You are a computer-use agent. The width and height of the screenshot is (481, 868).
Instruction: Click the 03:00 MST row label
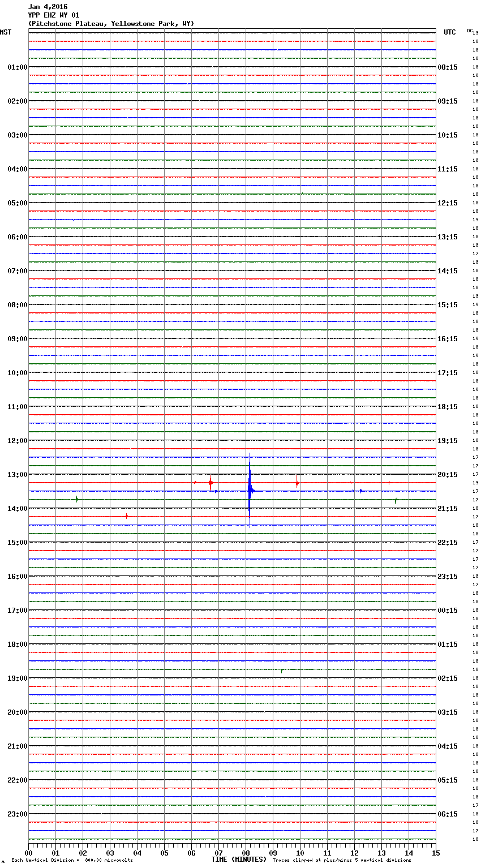pos(18,135)
